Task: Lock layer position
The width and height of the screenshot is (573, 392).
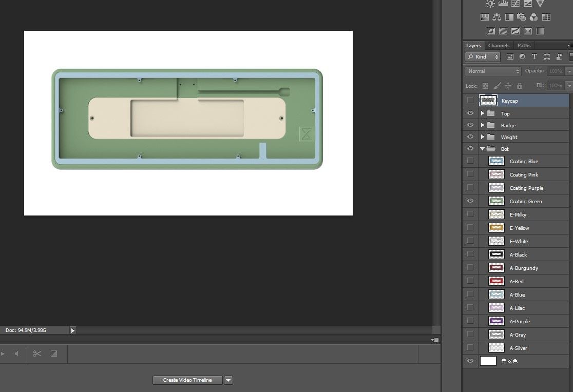Action: [x=508, y=86]
